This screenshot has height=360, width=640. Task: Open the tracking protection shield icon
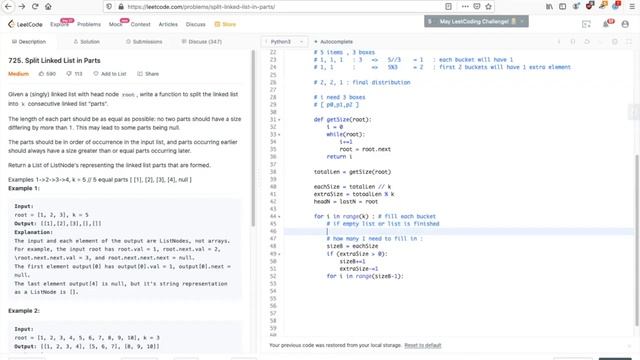point(109,7)
